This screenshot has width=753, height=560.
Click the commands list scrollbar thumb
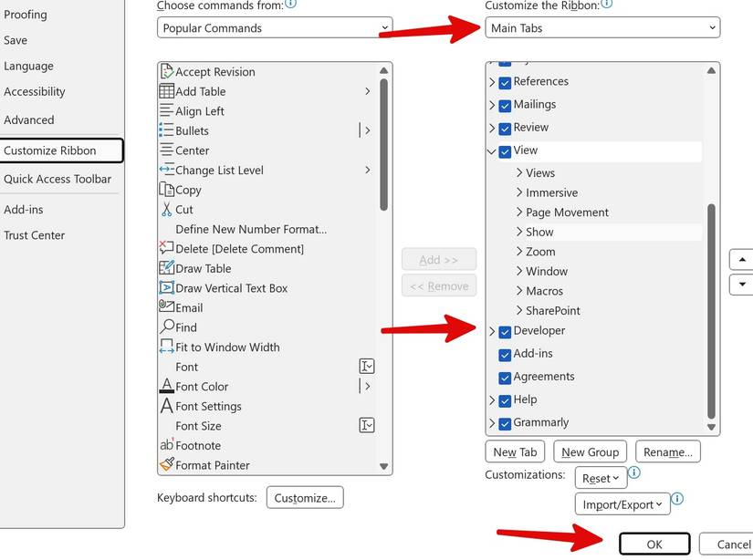coord(383,144)
